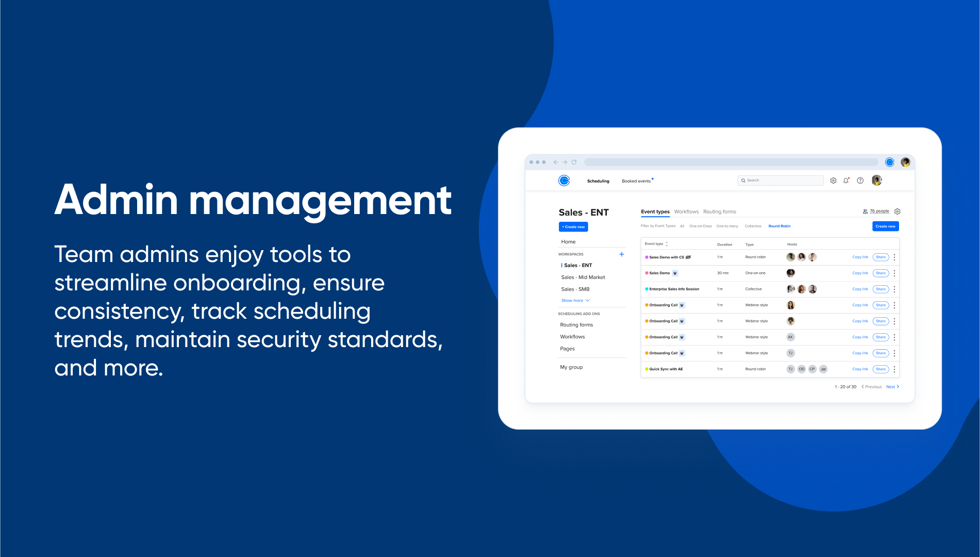The height and width of the screenshot is (557, 980).
Task: Toggle visibility of Sales Demo with CS
Action: tap(688, 257)
